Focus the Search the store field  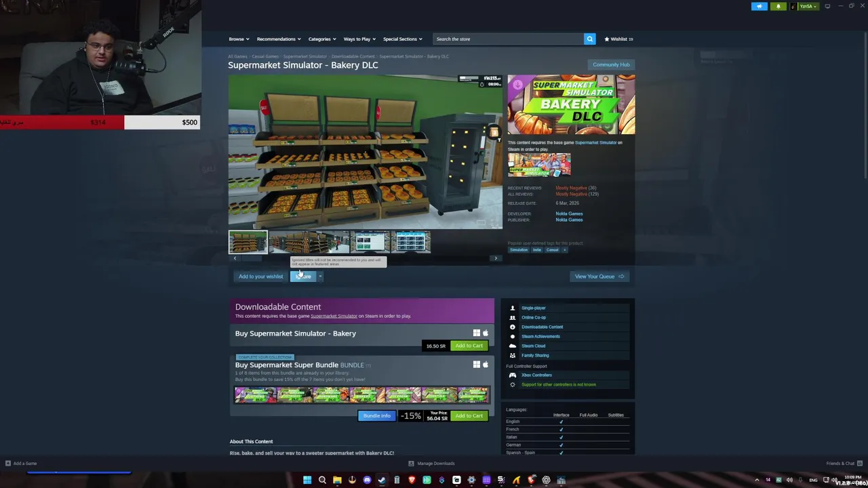coord(509,39)
